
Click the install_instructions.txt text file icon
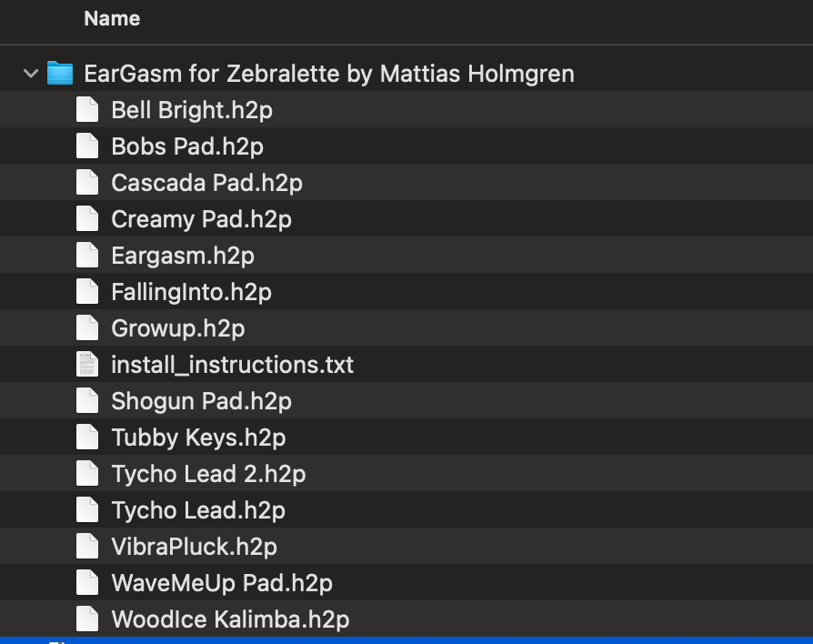[86, 365]
